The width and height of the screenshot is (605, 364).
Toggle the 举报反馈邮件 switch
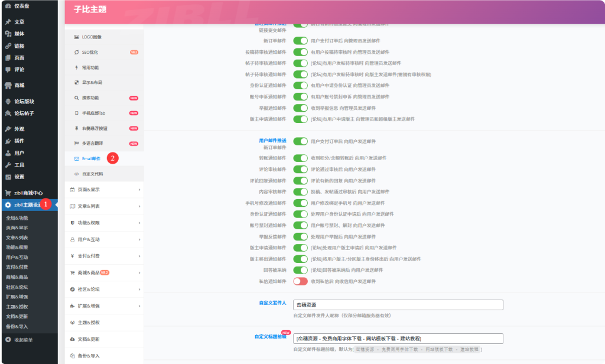300,236
